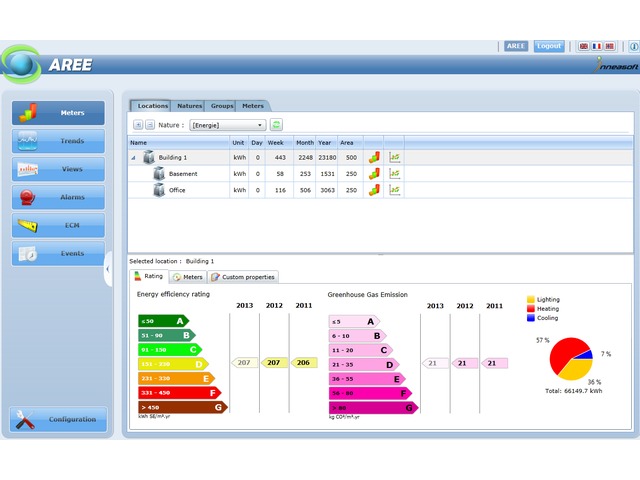This screenshot has height=480, width=640.
Task: Open the Trends section in sidebar
Action: (x=59, y=142)
